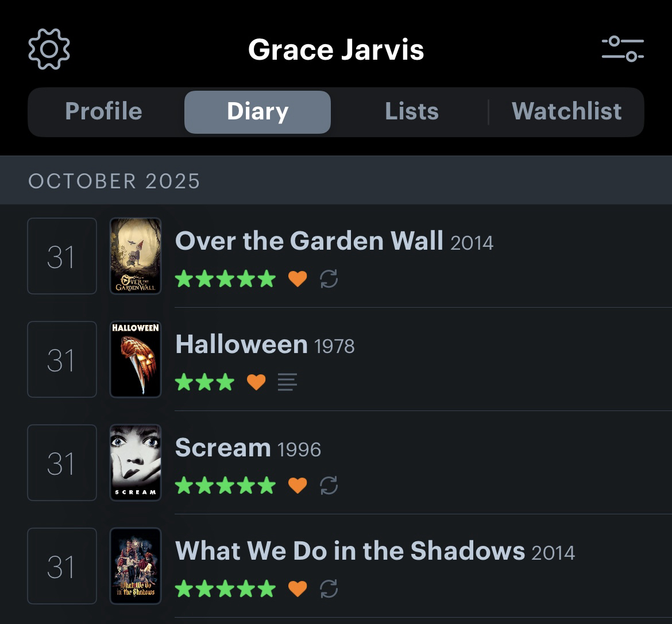The width and height of the screenshot is (672, 624).
Task: Tap the orange heart on Halloween
Action: (x=256, y=382)
